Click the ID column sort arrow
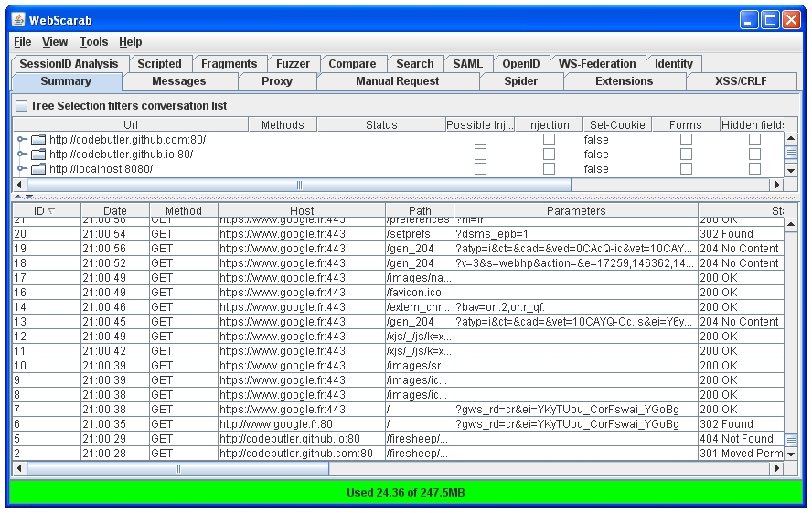The height and width of the screenshot is (513, 812). [50, 211]
